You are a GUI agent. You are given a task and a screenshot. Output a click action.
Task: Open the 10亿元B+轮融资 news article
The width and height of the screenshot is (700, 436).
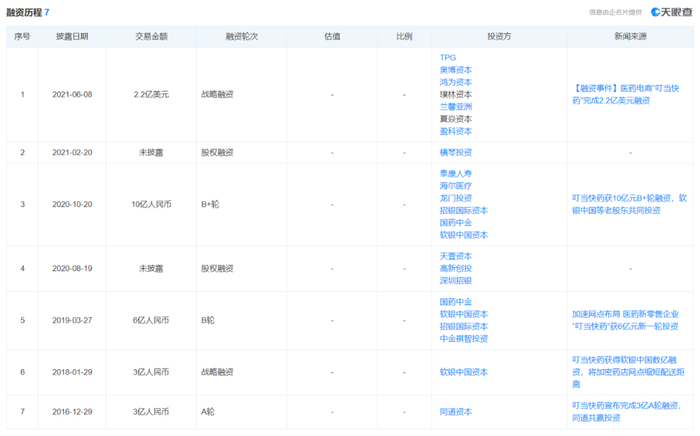pos(629,204)
